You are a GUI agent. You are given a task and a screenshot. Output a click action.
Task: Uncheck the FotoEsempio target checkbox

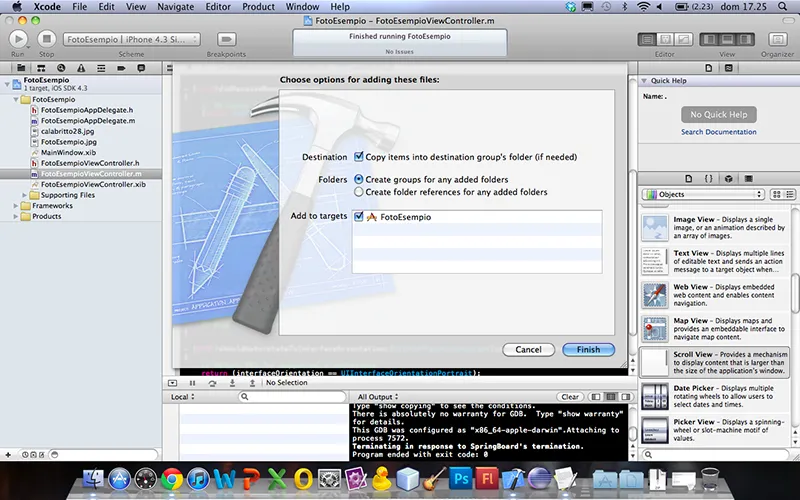[x=359, y=216]
